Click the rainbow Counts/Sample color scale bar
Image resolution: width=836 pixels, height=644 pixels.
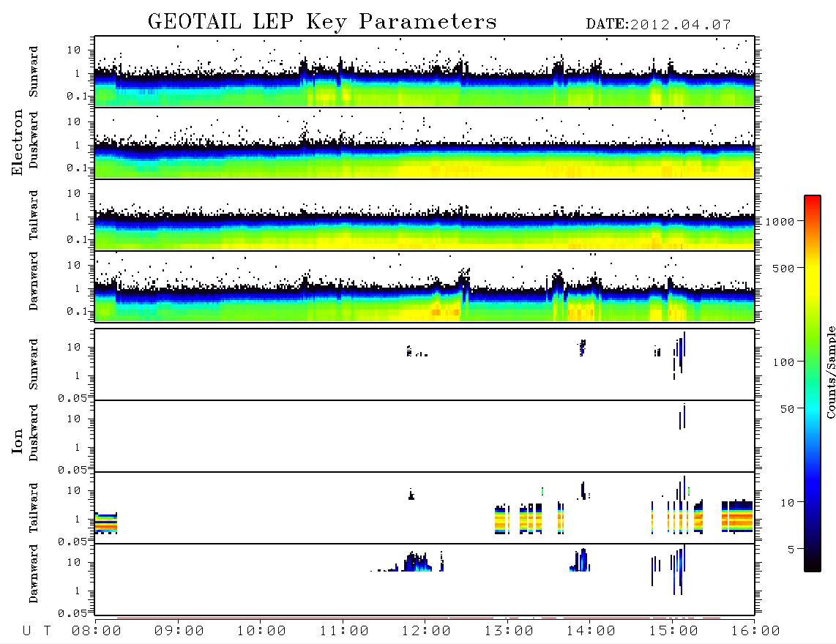pyautogui.click(x=813, y=383)
